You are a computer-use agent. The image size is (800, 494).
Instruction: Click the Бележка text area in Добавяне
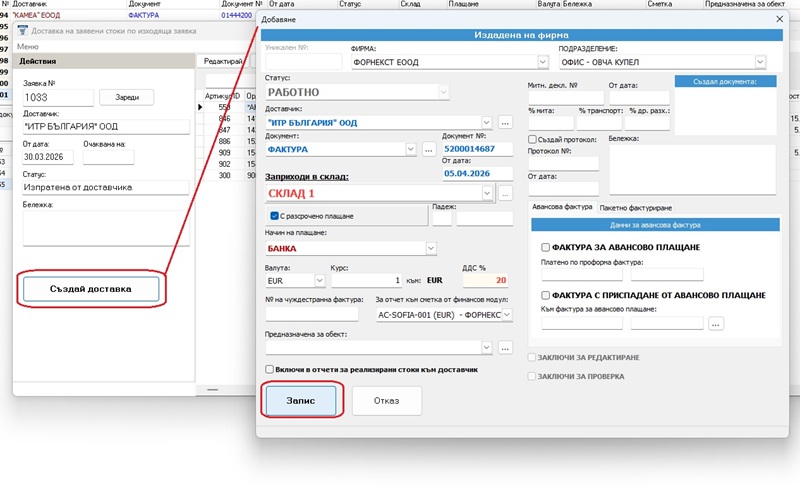pos(692,169)
